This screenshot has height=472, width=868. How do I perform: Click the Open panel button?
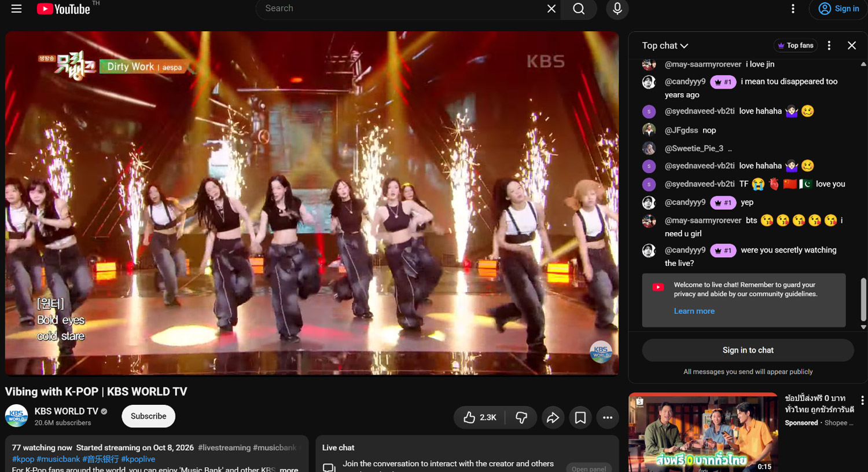click(589, 469)
